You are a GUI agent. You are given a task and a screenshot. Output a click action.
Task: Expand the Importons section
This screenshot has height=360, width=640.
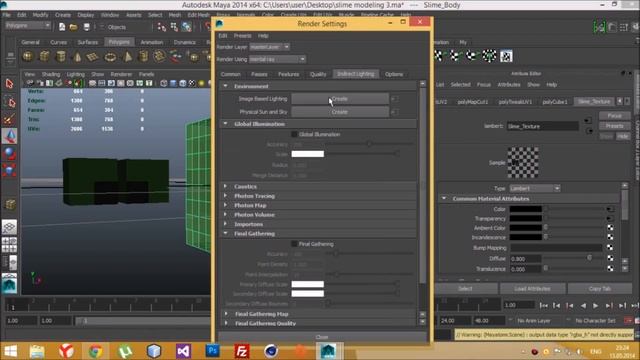pos(225,224)
